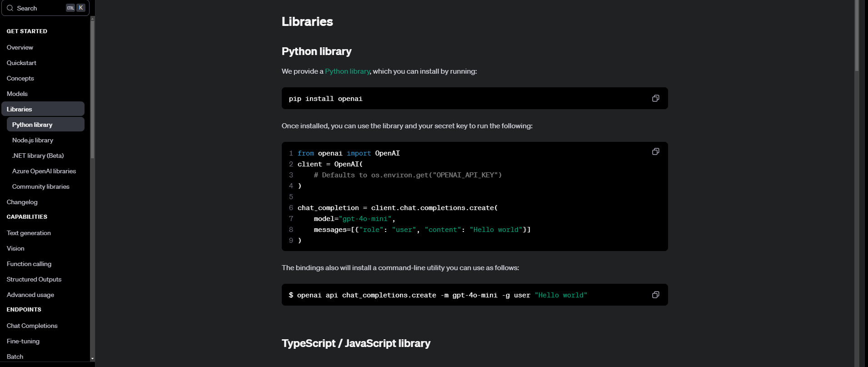Jump to the Python library subsection
Viewport: 868px width, 367px height.
45,125
